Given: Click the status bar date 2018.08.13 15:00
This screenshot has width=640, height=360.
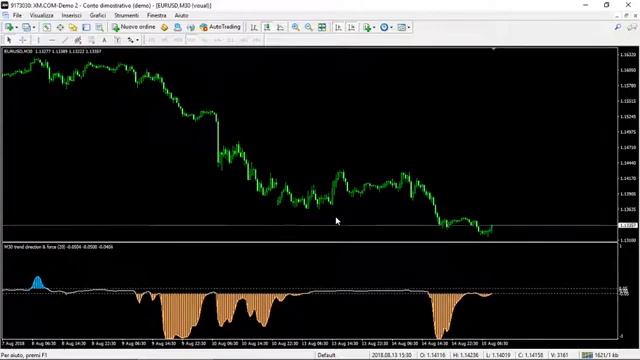Looking at the screenshot, I should (x=391, y=355).
